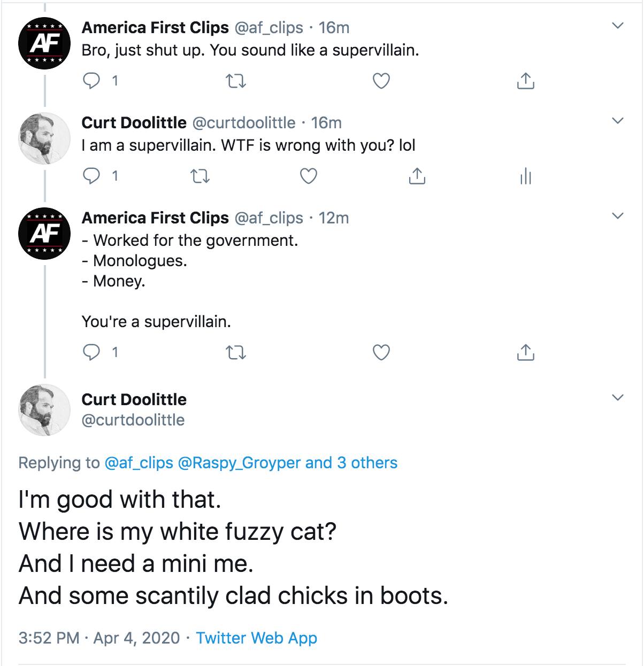The image size is (644, 666).
Task: Like the 'Bro, just shut up' tweet
Action: (x=381, y=81)
